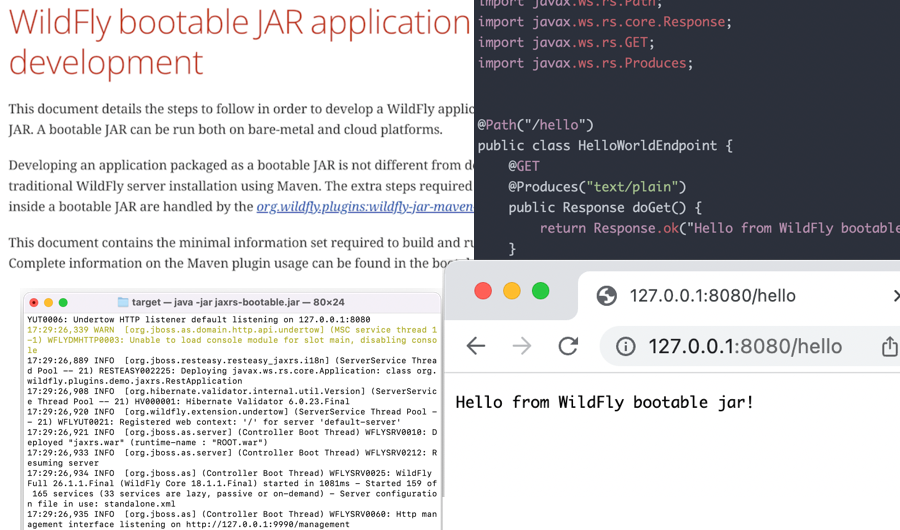Minimize the browser window with yellow button
900x530 pixels.
click(512, 291)
